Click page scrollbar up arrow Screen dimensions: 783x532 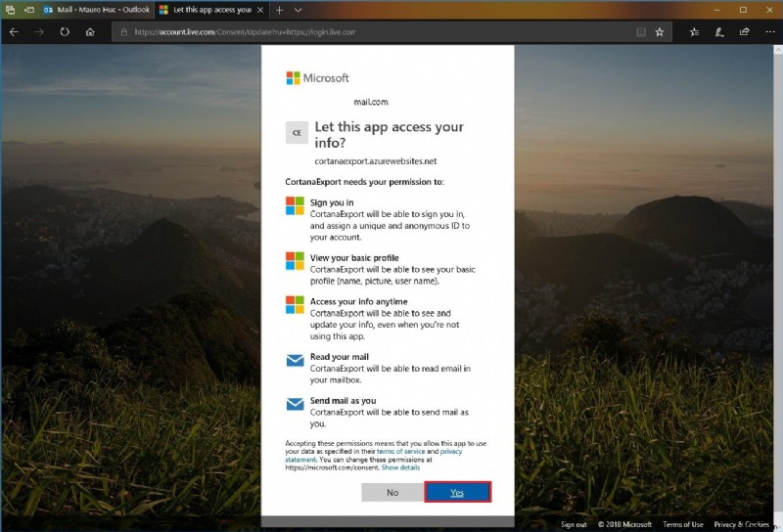778,50
